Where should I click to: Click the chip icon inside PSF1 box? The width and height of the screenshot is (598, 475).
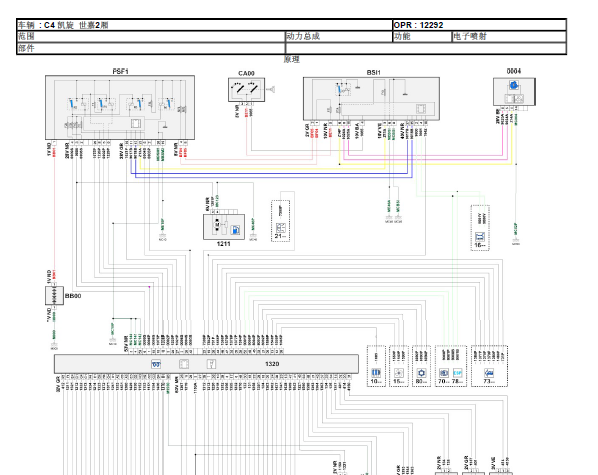click(x=136, y=123)
